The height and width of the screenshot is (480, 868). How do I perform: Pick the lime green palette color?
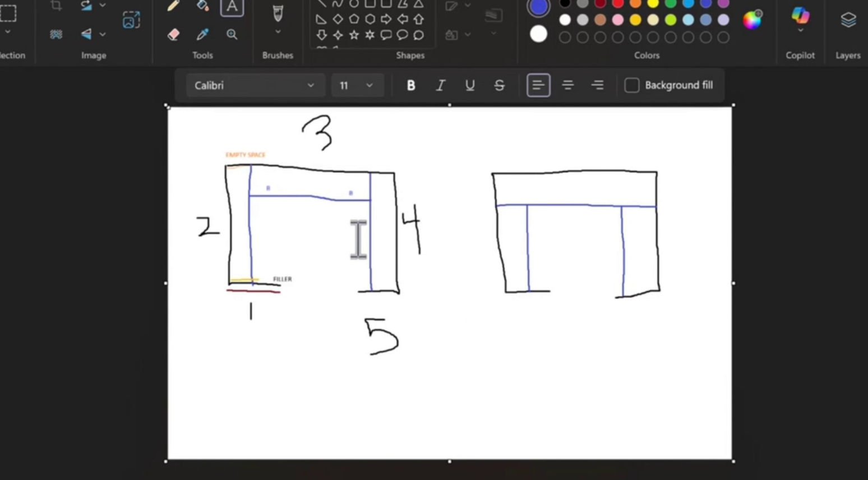click(x=671, y=20)
